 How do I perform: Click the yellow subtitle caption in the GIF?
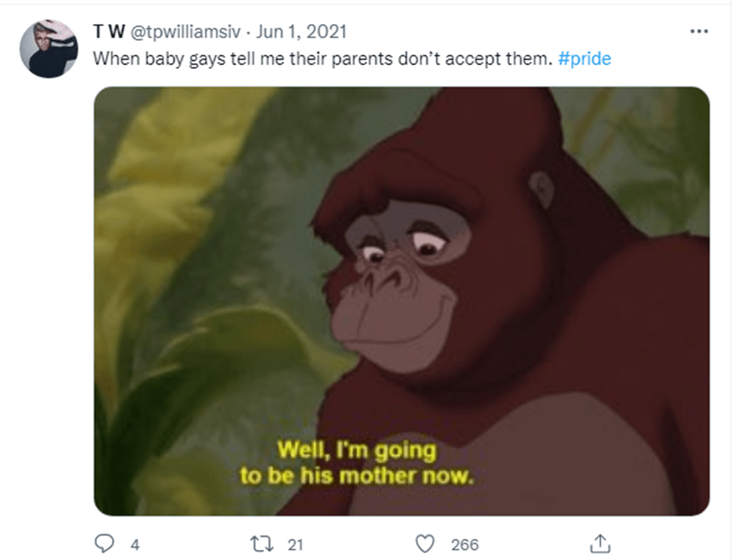coord(357,463)
